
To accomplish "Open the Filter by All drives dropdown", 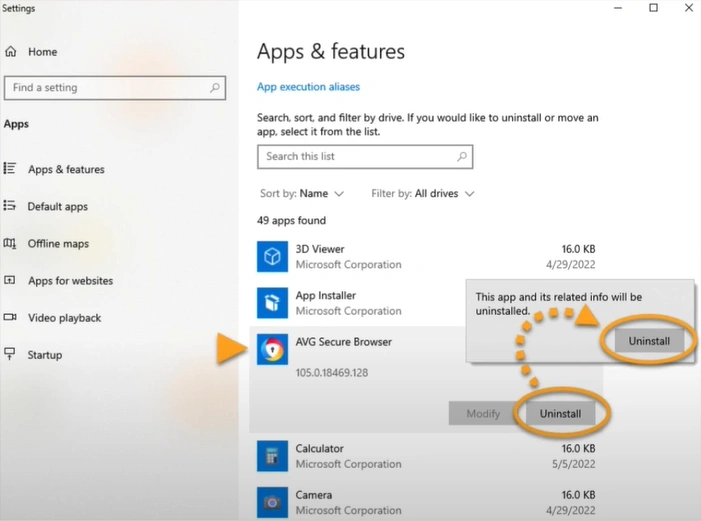I will click(x=422, y=194).
